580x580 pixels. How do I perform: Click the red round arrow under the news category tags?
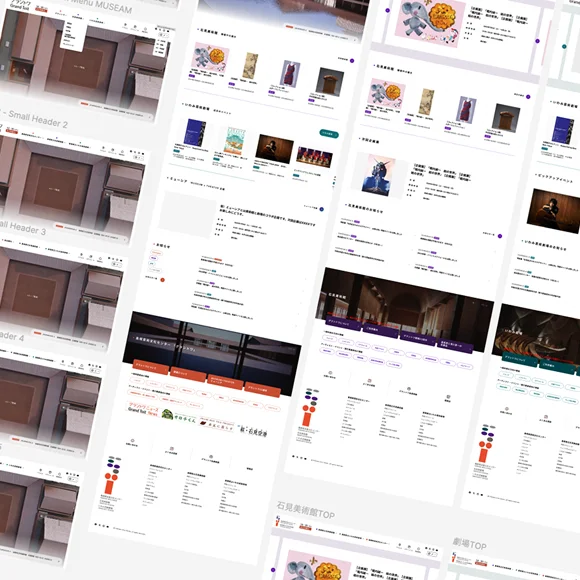click(162, 280)
